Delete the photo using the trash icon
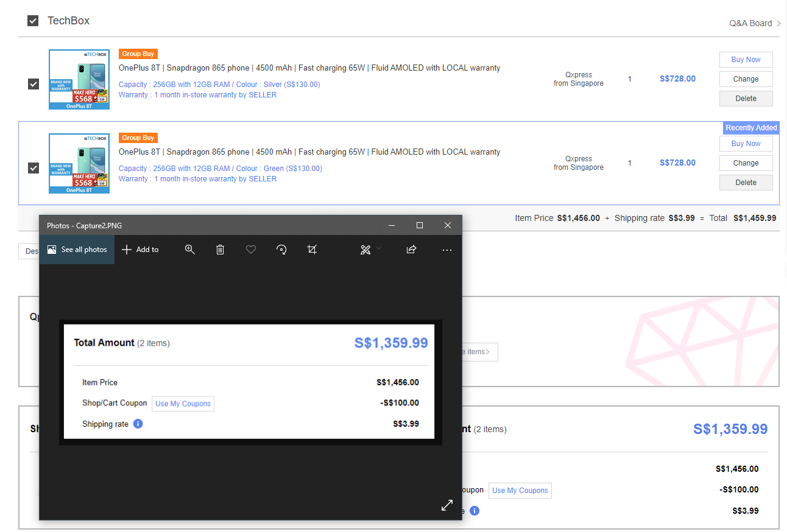 221,250
